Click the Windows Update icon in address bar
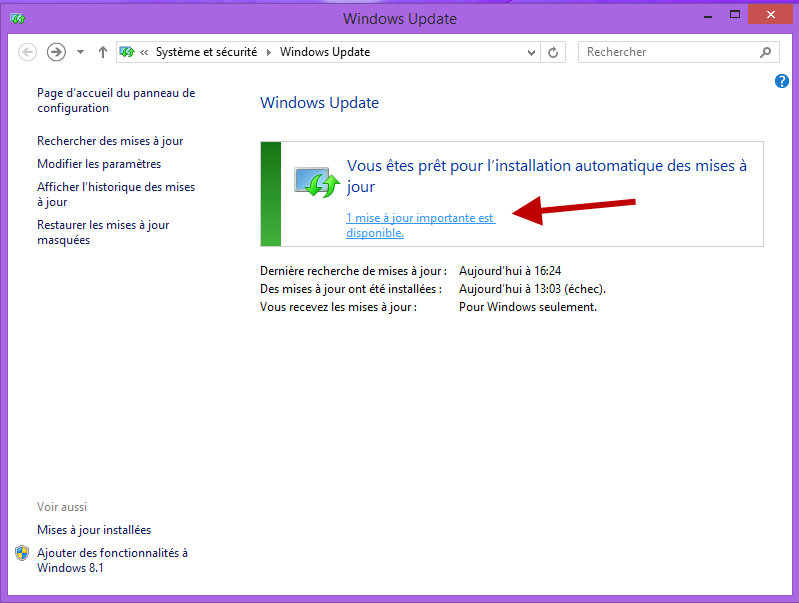 (127, 52)
